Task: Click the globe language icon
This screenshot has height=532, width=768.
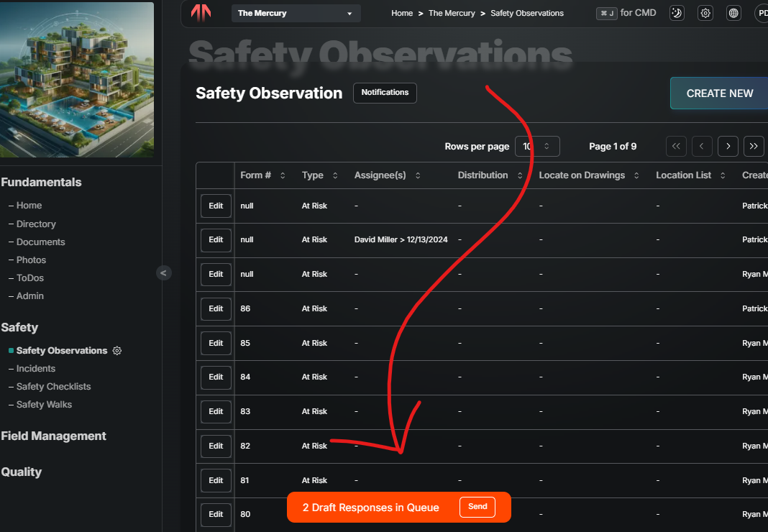Action: click(x=733, y=13)
